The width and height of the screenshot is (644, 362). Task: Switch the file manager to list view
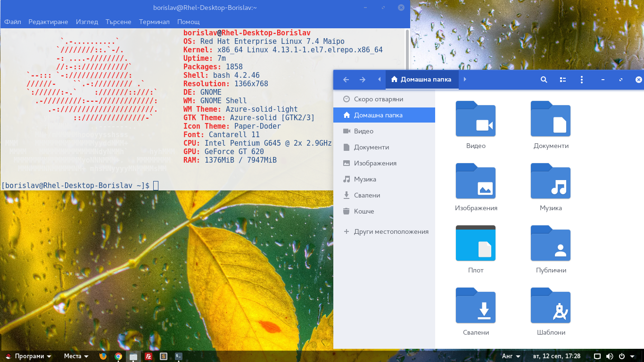pos(563,80)
